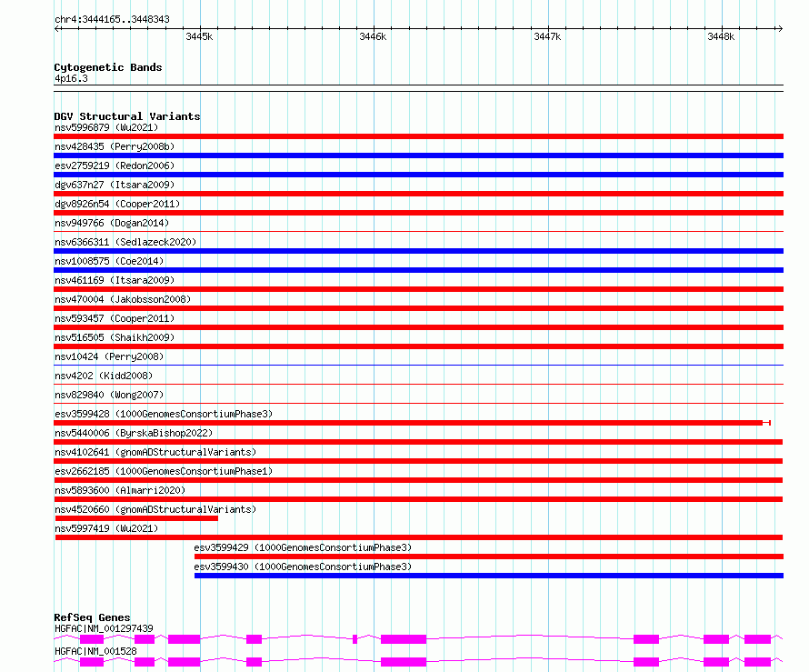Select the 4p16.3 band label
809x672 pixels.
tap(71, 78)
